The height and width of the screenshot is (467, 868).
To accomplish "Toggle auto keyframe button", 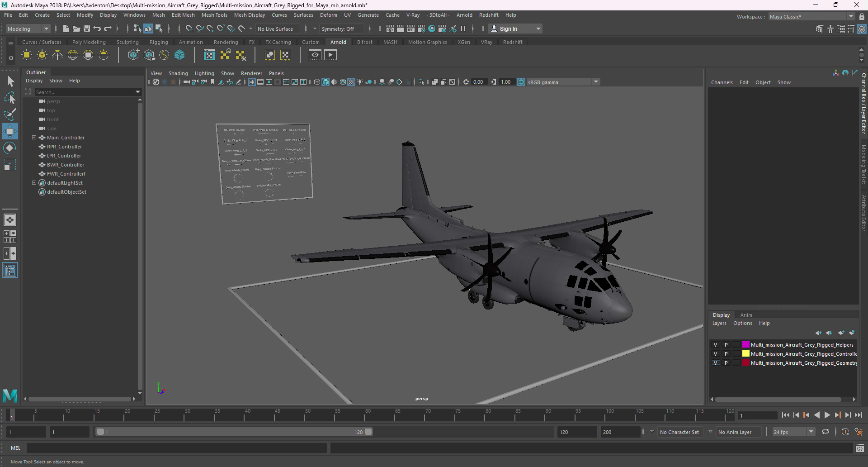I will tap(845, 432).
